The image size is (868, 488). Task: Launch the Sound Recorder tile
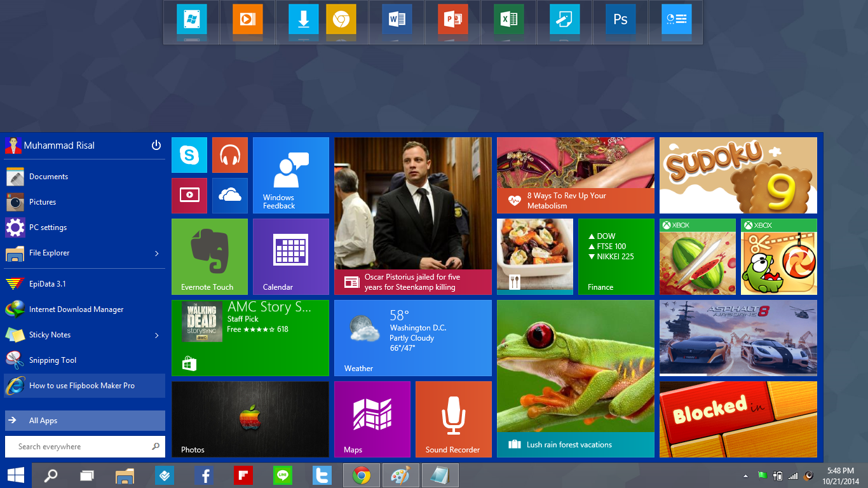click(454, 419)
